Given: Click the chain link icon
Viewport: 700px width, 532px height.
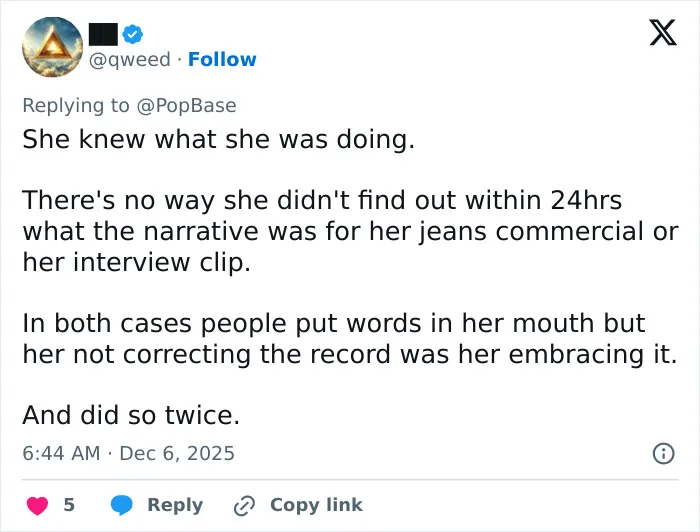Looking at the screenshot, I should [244, 505].
